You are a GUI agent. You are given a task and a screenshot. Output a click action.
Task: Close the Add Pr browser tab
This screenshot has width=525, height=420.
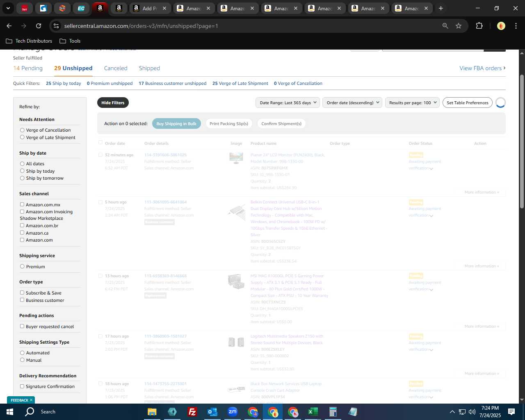164,8
